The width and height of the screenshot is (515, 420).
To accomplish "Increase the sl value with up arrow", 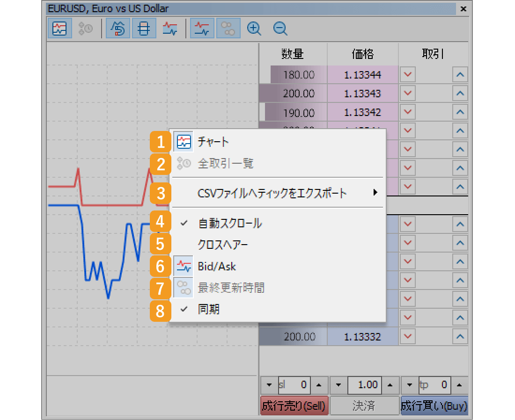I will pos(318,385).
